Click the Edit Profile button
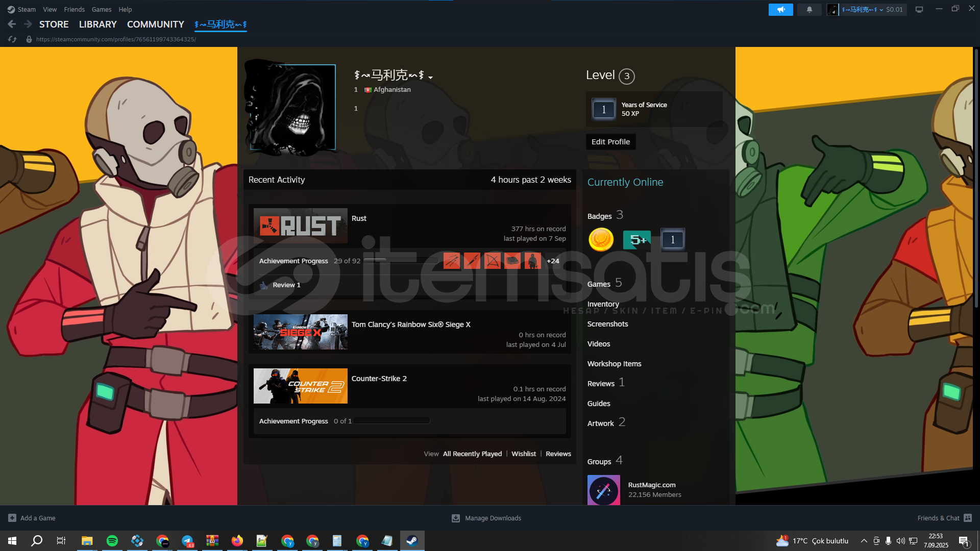Screen dimensions: 980x551 tap(610, 141)
